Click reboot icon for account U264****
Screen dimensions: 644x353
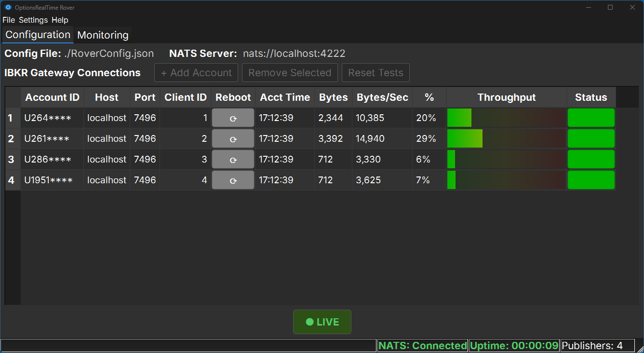pos(233,118)
